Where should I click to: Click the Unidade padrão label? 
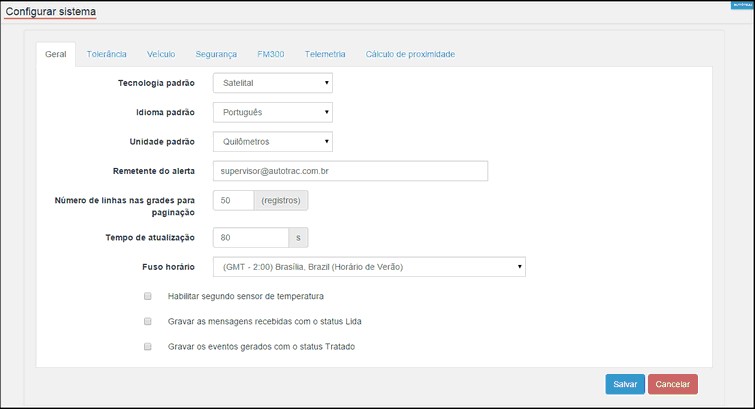162,142
